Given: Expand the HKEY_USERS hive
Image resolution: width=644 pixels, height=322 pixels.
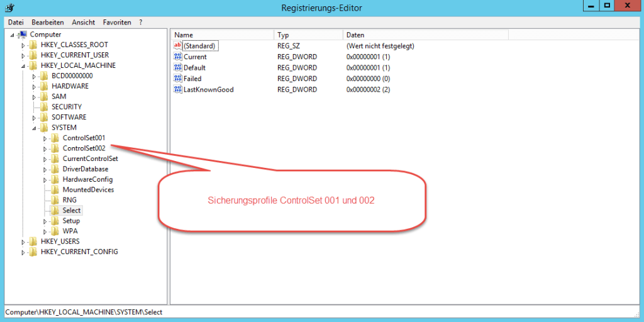Looking at the screenshot, I should click(24, 241).
